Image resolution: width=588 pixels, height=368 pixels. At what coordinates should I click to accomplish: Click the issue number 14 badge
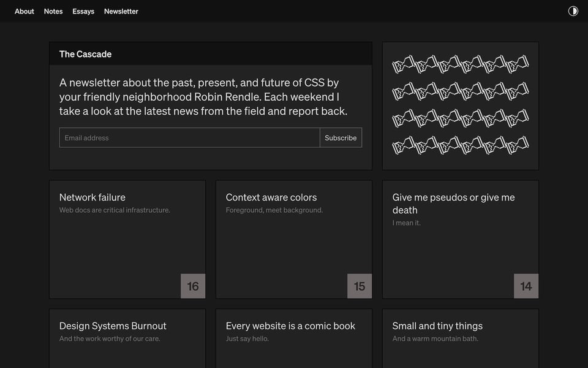click(526, 286)
